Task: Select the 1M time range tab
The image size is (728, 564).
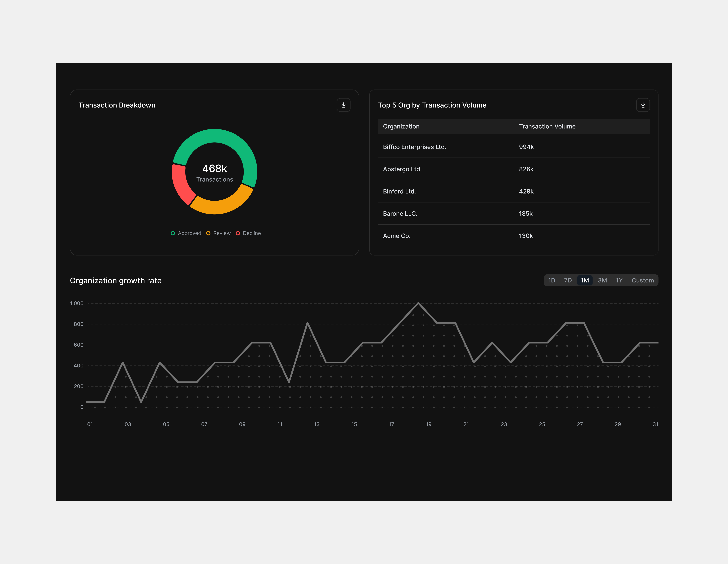Action: coord(585,280)
